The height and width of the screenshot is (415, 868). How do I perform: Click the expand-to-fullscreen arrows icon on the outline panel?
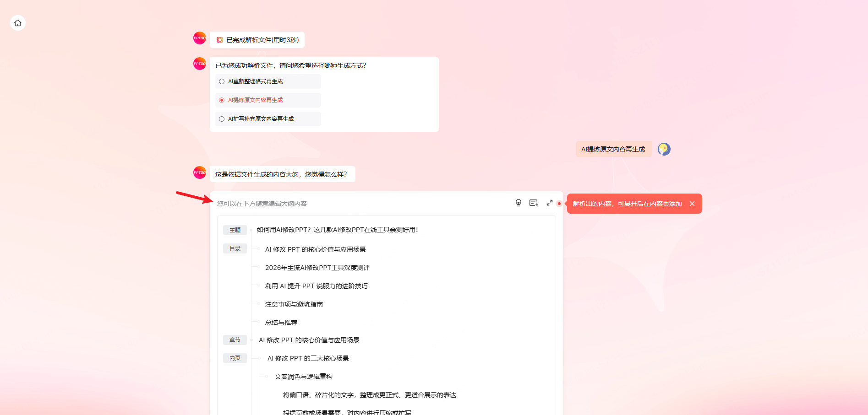[549, 203]
